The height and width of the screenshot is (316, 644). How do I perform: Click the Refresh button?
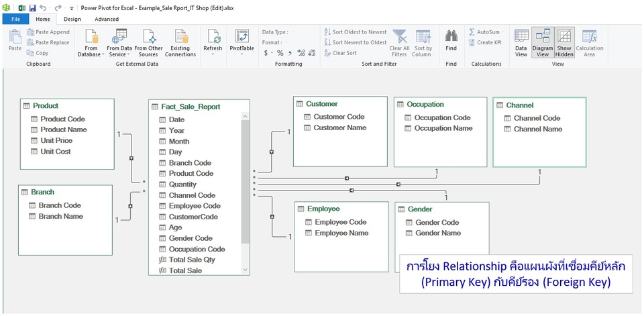pos(213,43)
